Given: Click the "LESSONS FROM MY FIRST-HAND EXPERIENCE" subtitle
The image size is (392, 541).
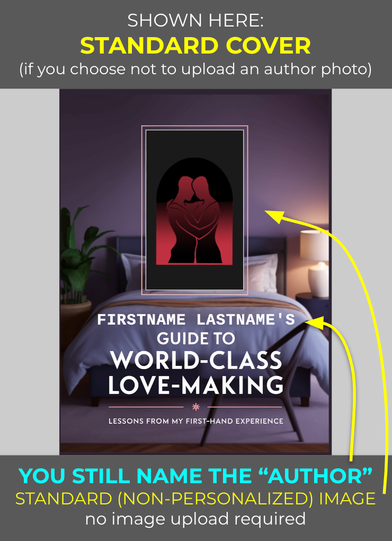Looking at the screenshot, I should click(195, 421).
